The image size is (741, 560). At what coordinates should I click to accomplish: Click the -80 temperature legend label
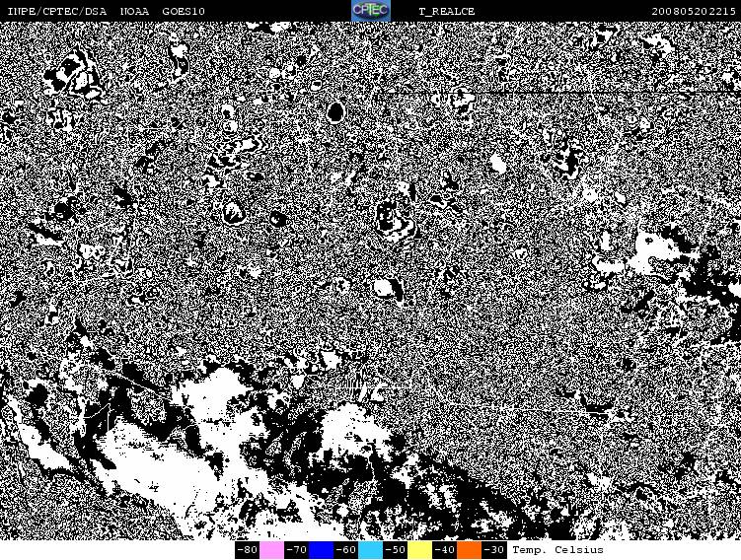[x=247, y=550]
